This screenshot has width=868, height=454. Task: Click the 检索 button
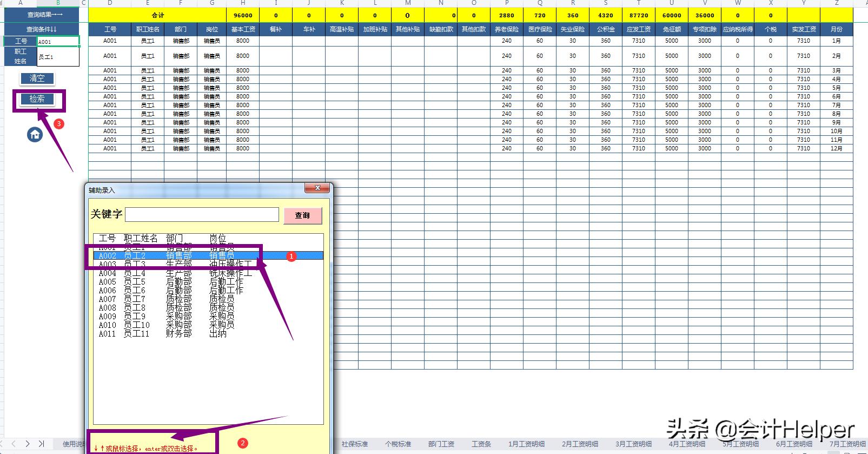(x=37, y=99)
